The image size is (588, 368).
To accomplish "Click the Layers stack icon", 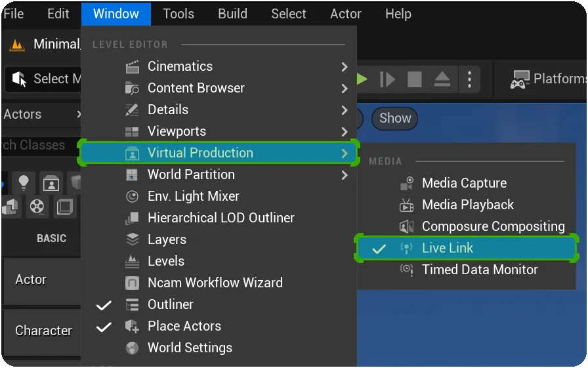I will coord(132,239).
